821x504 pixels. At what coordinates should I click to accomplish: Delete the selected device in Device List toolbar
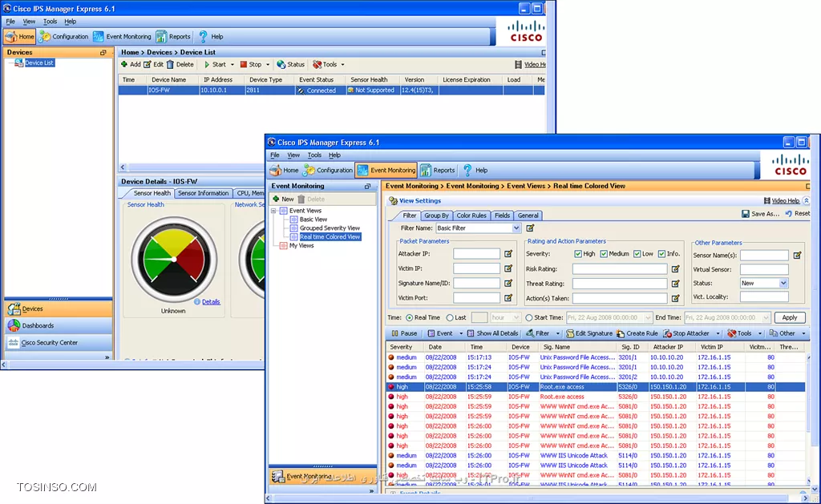(180, 64)
